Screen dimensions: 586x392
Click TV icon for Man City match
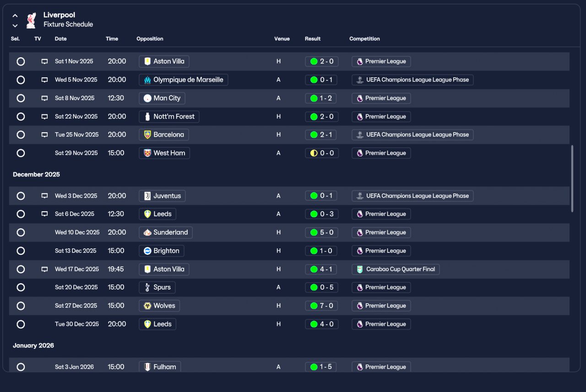click(x=44, y=98)
